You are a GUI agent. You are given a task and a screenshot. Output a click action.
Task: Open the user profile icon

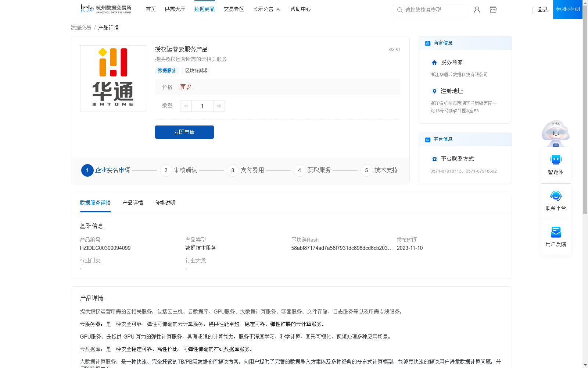pyautogui.click(x=477, y=10)
